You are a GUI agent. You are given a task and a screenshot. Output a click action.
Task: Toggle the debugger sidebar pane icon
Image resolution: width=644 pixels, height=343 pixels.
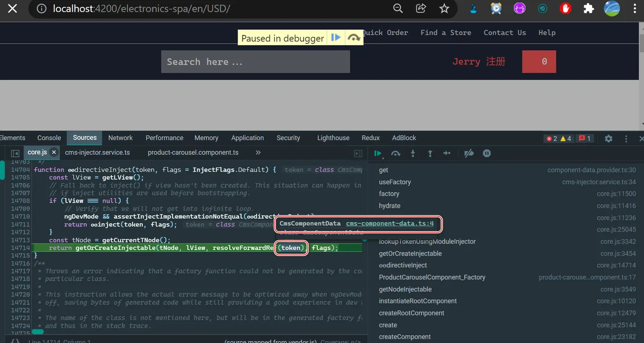(358, 153)
